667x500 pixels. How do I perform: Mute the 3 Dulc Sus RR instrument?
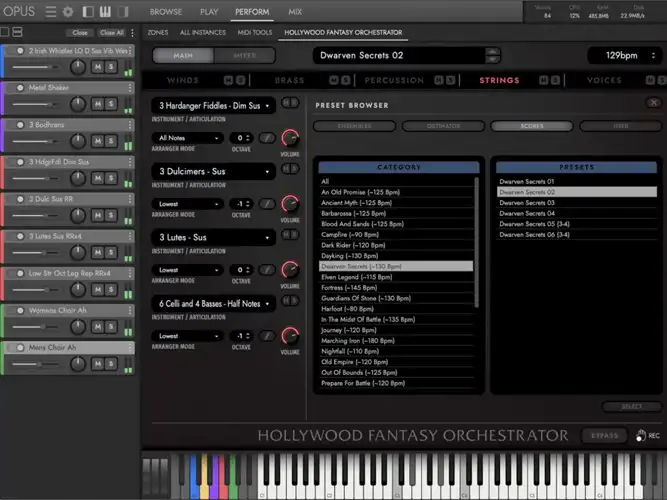click(98, 215)
